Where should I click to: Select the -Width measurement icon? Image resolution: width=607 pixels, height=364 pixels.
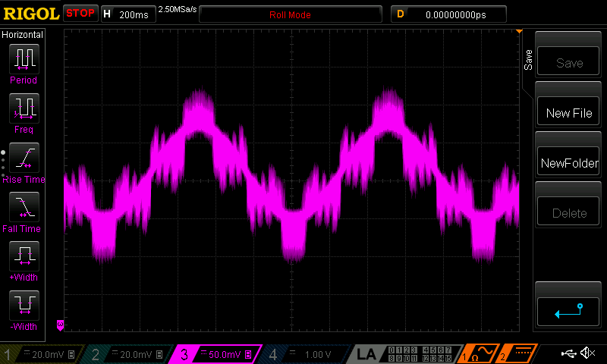click(24, 305)
